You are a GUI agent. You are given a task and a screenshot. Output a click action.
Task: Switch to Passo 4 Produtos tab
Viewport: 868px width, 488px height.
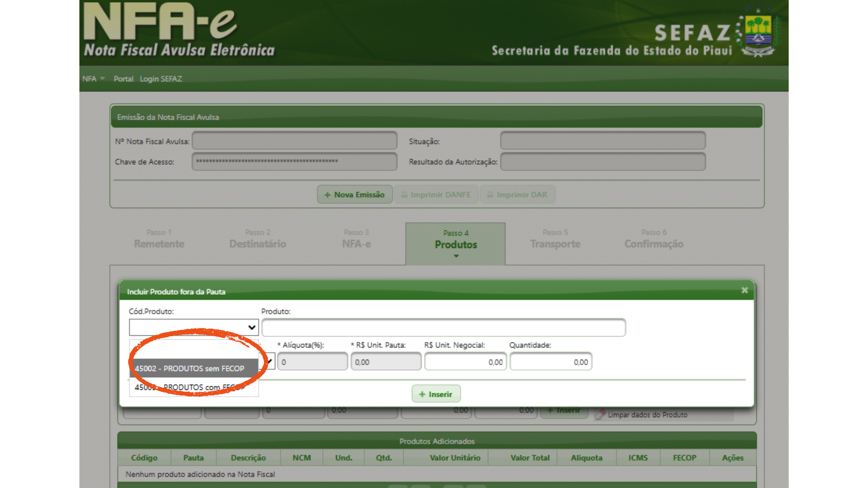click(x=455, y=244)
